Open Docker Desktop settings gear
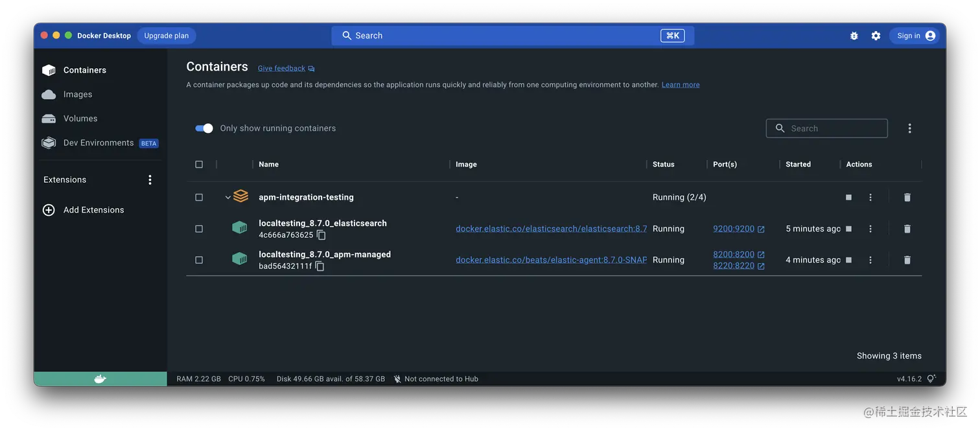Screen dimensions: 980x431 point(876,36)
